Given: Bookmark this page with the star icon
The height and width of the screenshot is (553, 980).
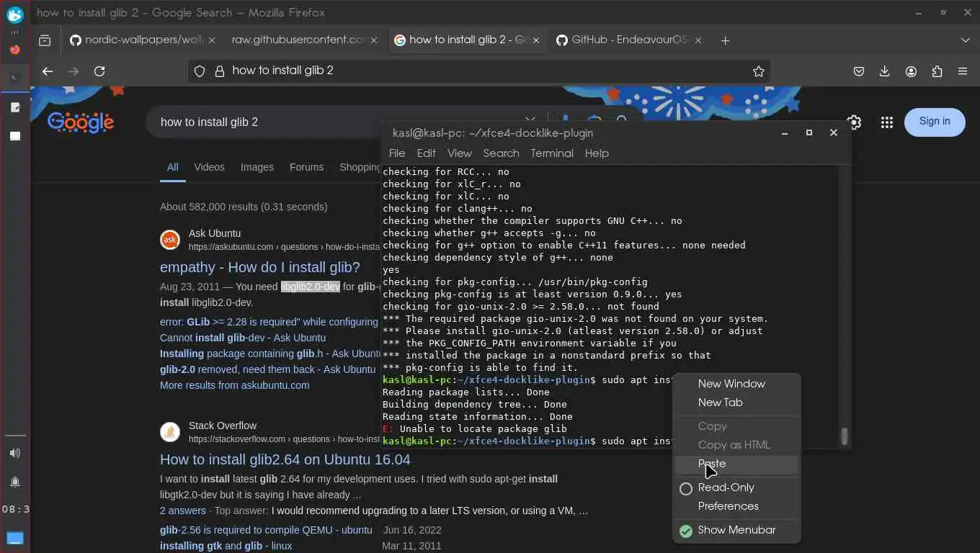Looking at the screenshot, I should (758, 71).
